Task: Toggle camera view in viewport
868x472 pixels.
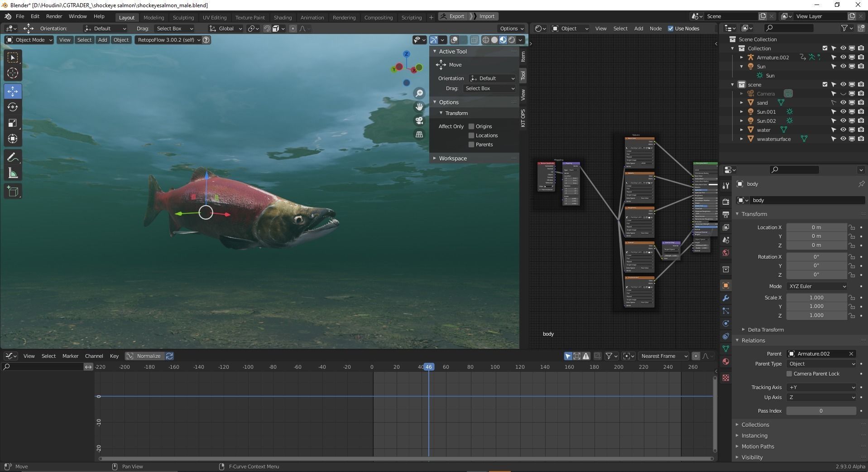Action: pyautogui.click(x=419, y=120)
